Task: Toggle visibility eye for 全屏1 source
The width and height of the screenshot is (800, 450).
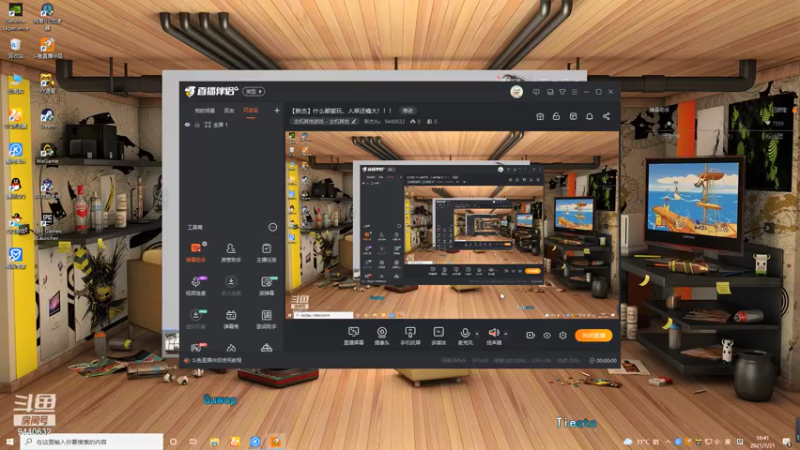Action: pos(187,124)
